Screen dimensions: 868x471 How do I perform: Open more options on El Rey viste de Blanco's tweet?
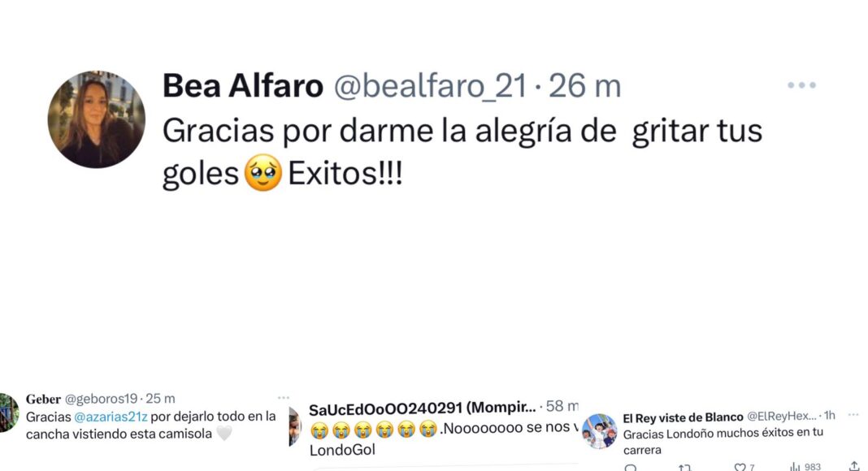[x=853, y=414]
